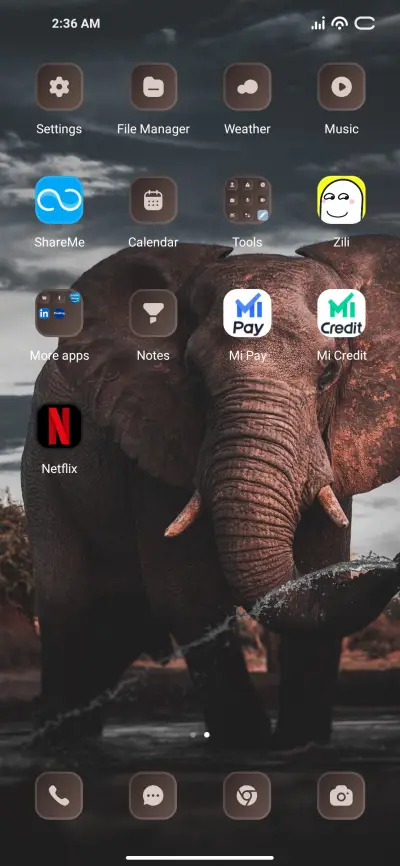Tap the Calendar label text
Image resolution: width=400 pixels, height=866 pixels.
153,242
